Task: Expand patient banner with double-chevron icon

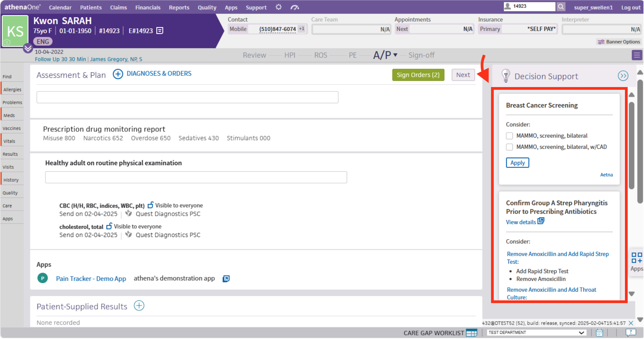Action: 28,48
